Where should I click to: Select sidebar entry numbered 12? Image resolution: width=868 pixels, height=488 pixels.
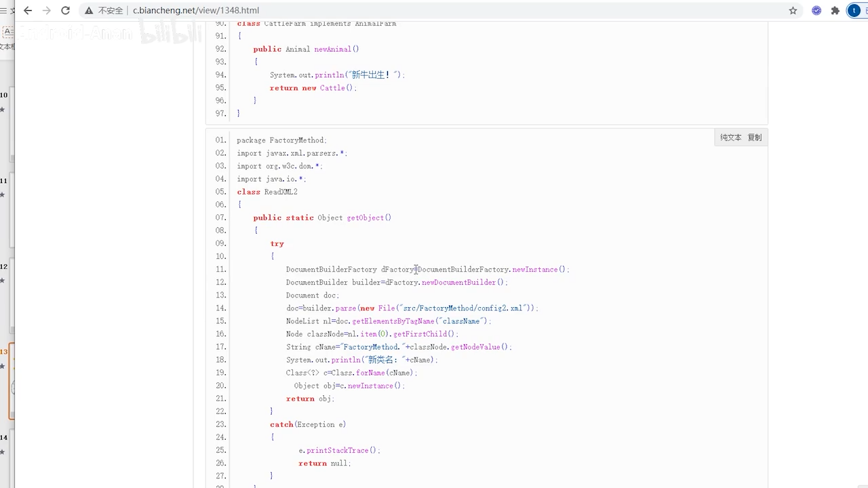click(x=3, y=266)
